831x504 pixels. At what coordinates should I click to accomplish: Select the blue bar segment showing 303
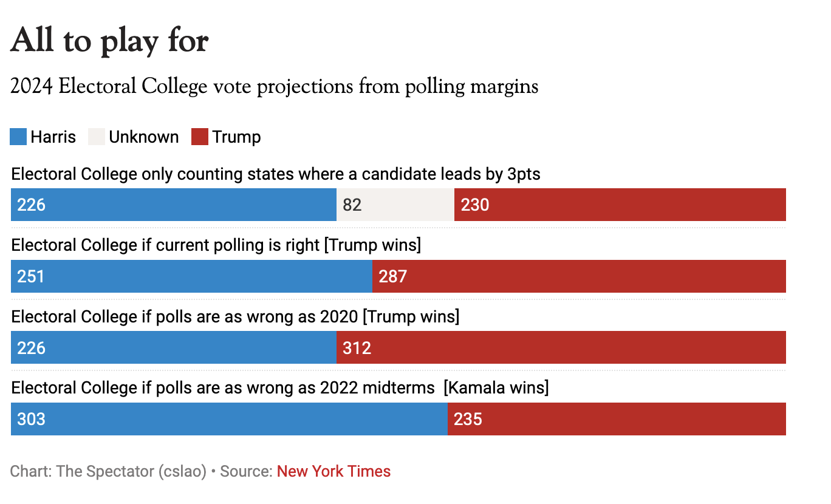(229, 419)
